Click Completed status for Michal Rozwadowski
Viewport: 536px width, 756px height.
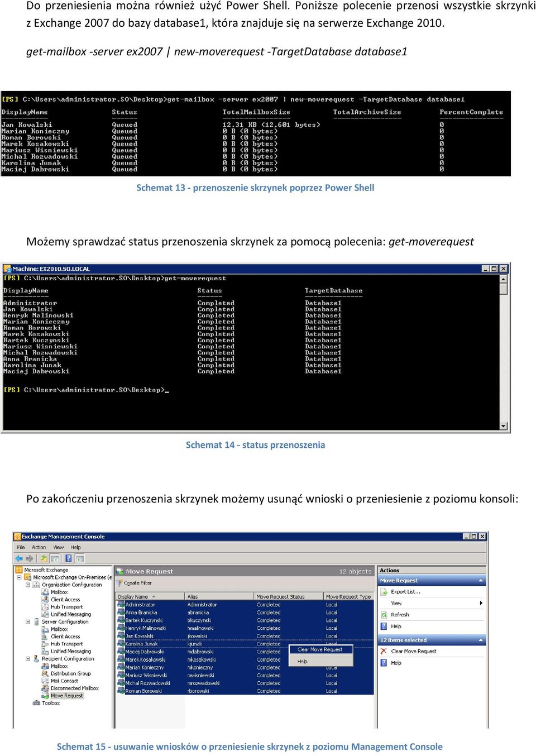coord(269,683)
